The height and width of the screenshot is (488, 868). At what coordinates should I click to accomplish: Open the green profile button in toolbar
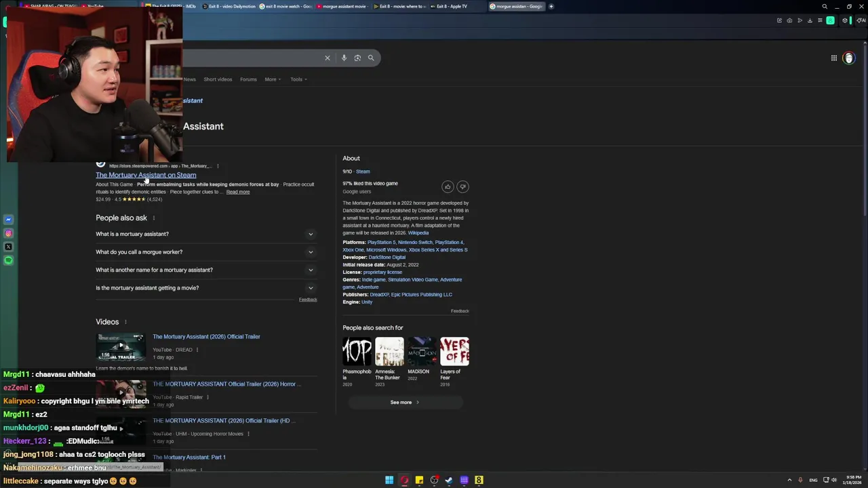[x=830, y=20]
